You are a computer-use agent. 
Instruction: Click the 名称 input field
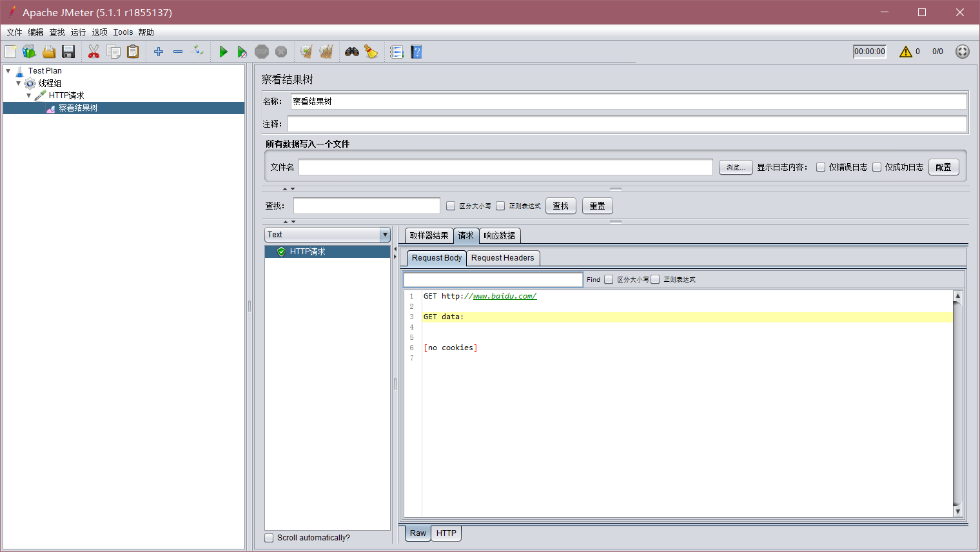629,101
